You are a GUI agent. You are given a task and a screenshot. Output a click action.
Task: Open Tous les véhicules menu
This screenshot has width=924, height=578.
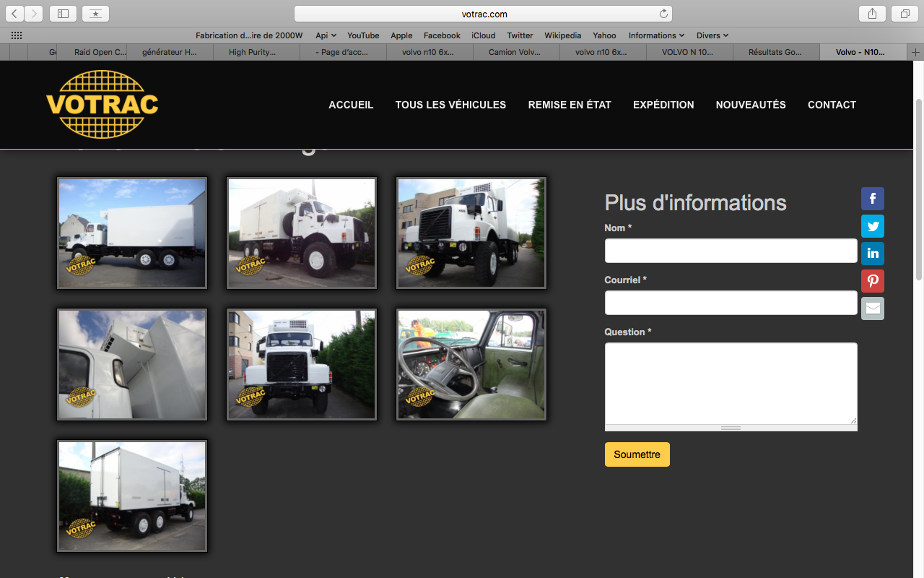pyautogui.click(x=450, y=105)
